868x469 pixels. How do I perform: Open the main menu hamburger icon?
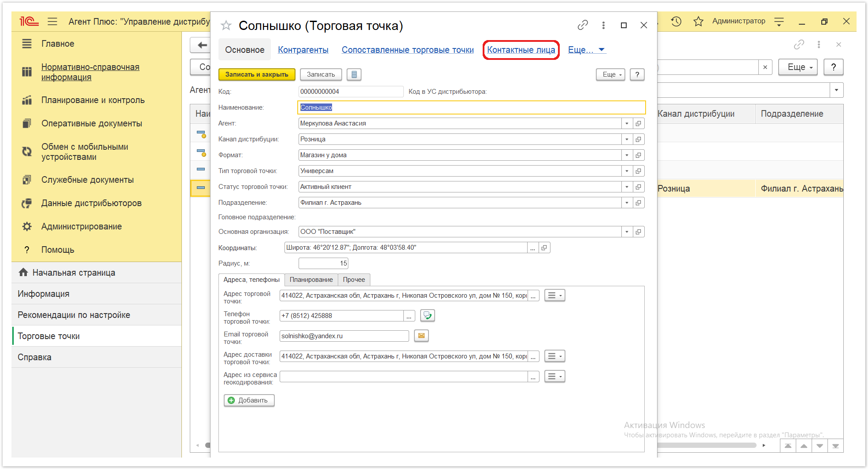click(52, 21)
